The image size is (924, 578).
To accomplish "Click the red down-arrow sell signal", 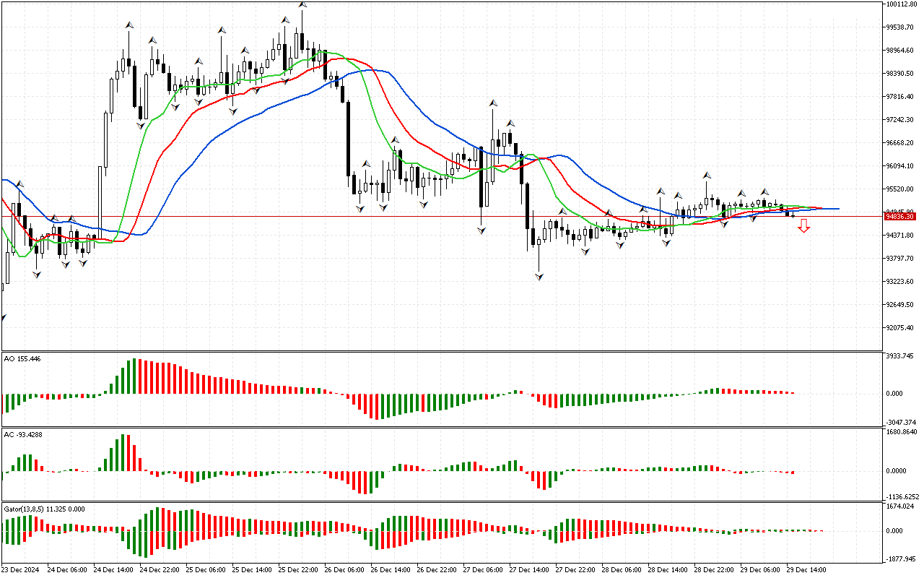I will point(803,226).
